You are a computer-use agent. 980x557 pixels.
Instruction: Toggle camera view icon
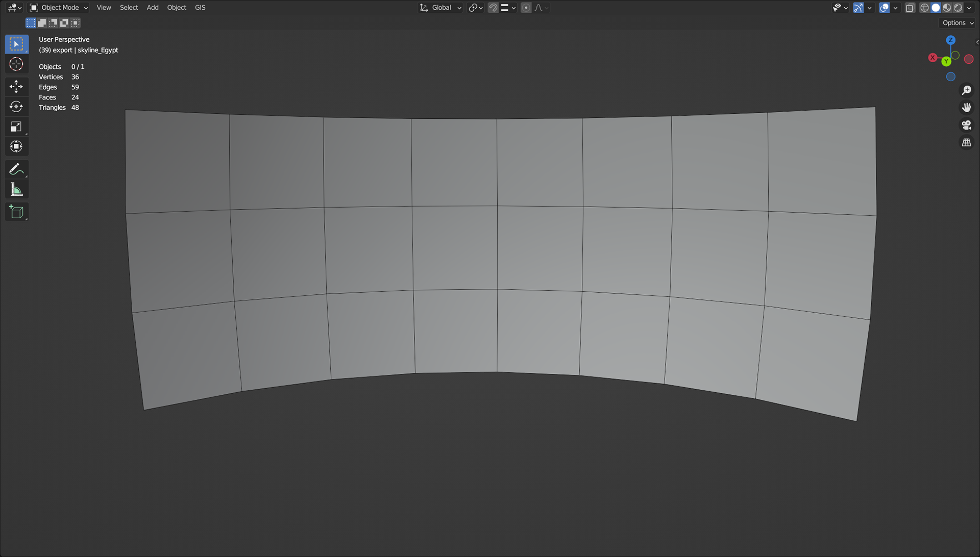click(x=966, y=125)
